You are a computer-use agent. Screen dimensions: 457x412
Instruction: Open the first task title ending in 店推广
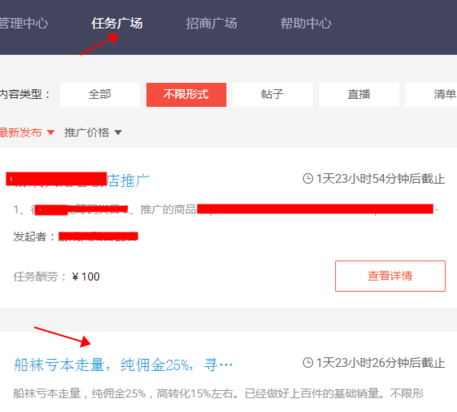[78, 180]
